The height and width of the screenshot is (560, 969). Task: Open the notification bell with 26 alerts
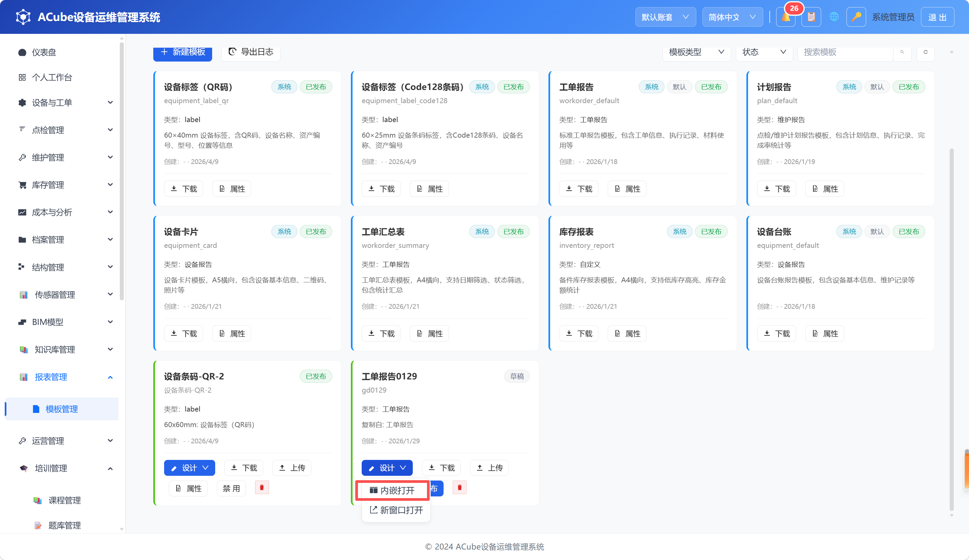(786, 17)
